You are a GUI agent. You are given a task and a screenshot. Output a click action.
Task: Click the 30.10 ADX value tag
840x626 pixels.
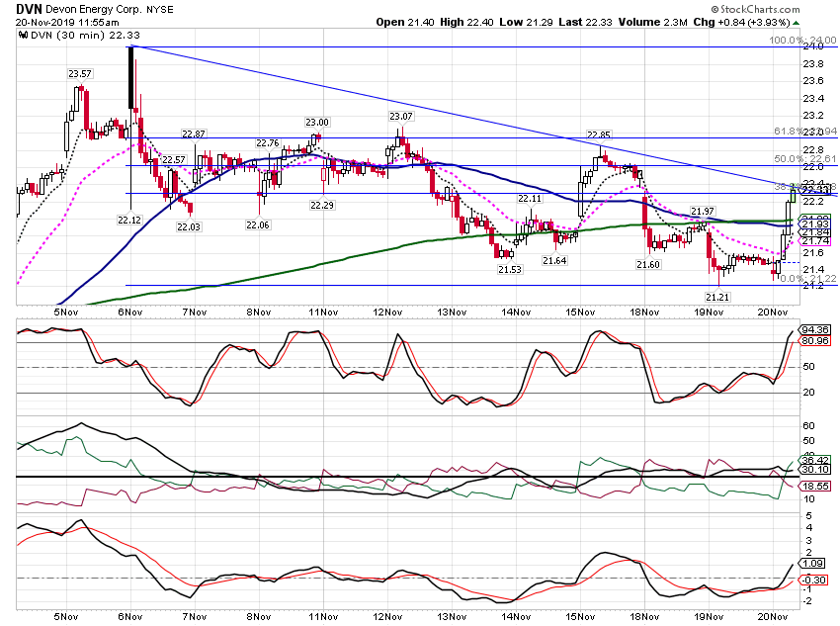tap(815, 470)
